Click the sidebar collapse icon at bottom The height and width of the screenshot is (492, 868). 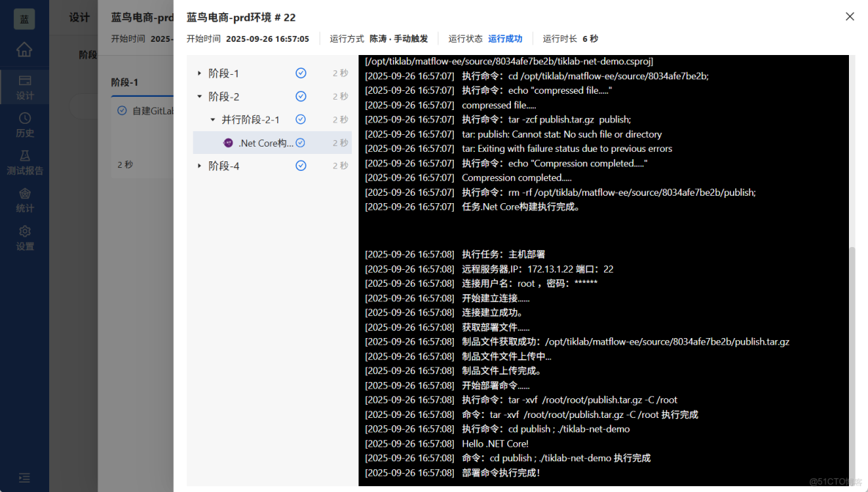coord(24,477)
